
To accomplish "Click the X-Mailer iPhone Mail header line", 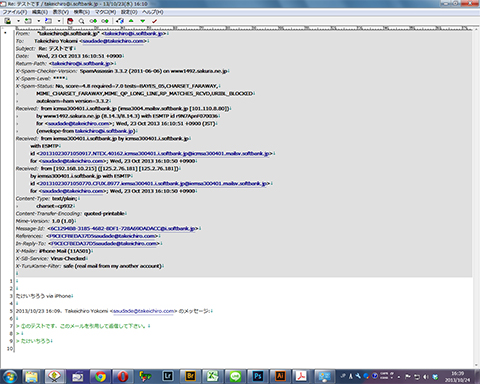I will [x=54, y=251].
